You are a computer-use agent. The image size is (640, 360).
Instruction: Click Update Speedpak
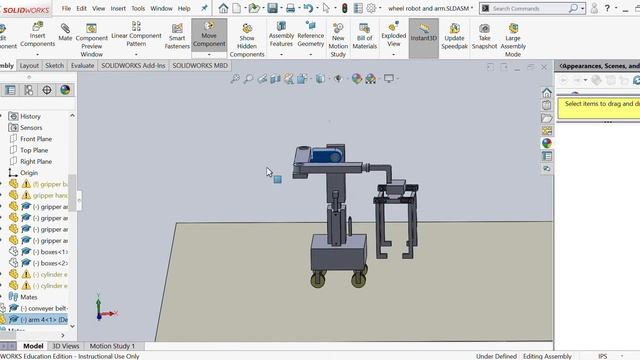click(454, 37)
